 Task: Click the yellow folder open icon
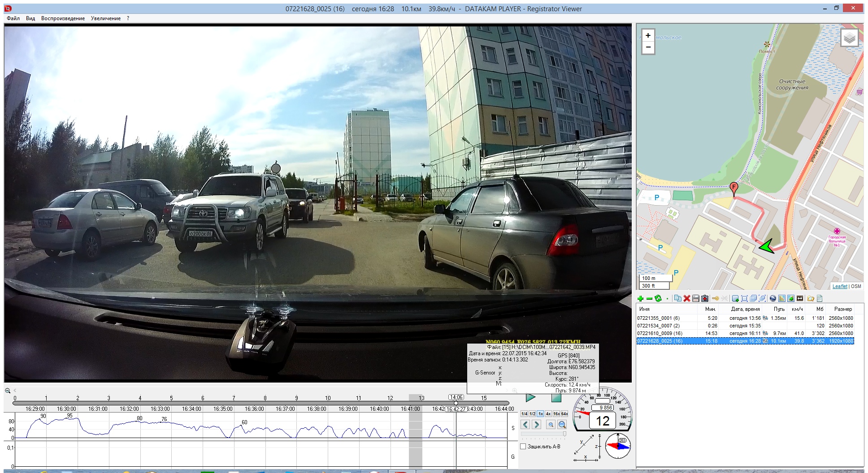click(x=811, y=299)
